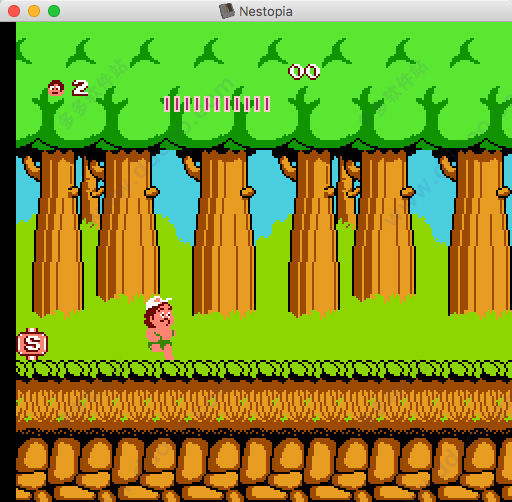Click the running caveman character sprite
The height and width of the screenshot is (502, 512).
coord(160,328)
